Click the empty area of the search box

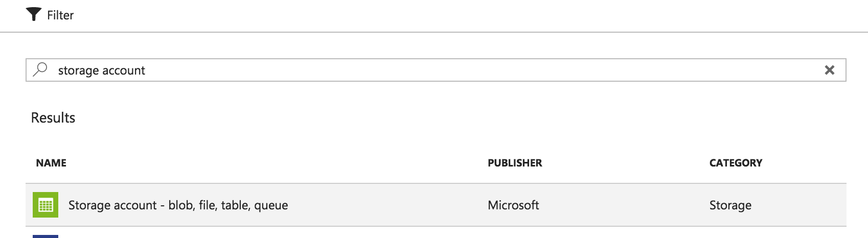point(481,70)
